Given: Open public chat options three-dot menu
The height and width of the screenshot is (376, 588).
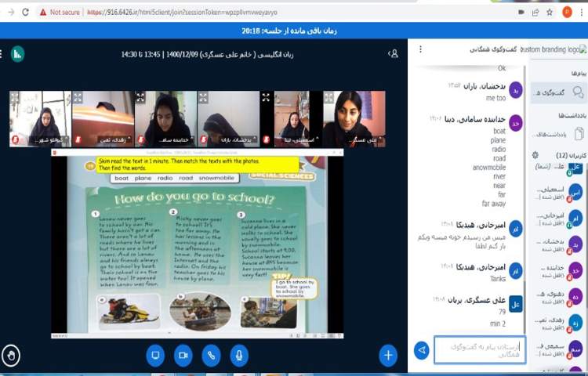Looking at the screenshot, I should pyautogui.click(x=420, y=49).
